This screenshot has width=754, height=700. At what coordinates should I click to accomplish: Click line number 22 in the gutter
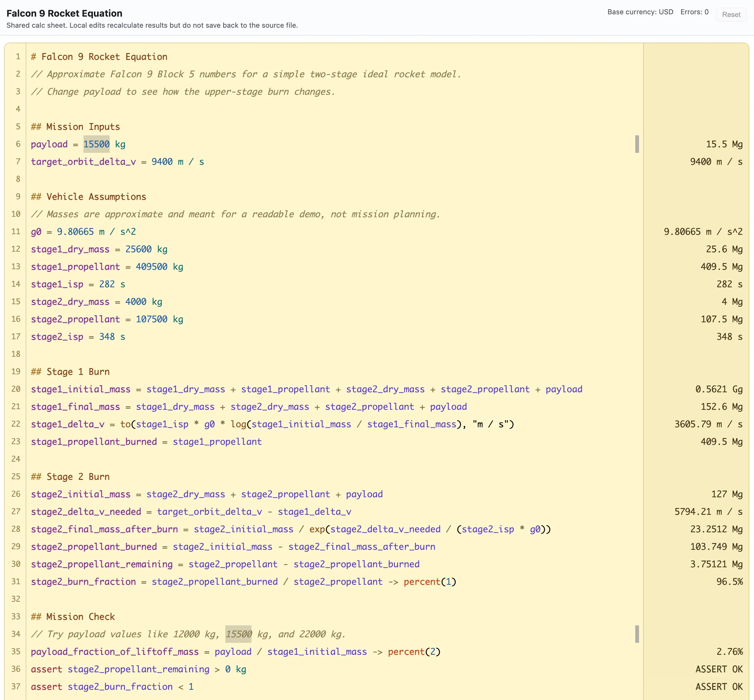point(15,424)
